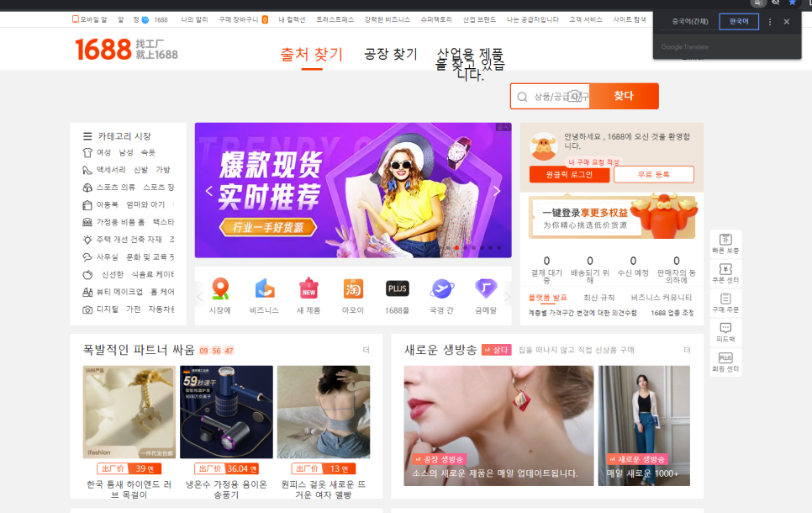This screenshot has width=812, height=513.
Task: Focus the product search input field
Action: (x=550, y=97)
